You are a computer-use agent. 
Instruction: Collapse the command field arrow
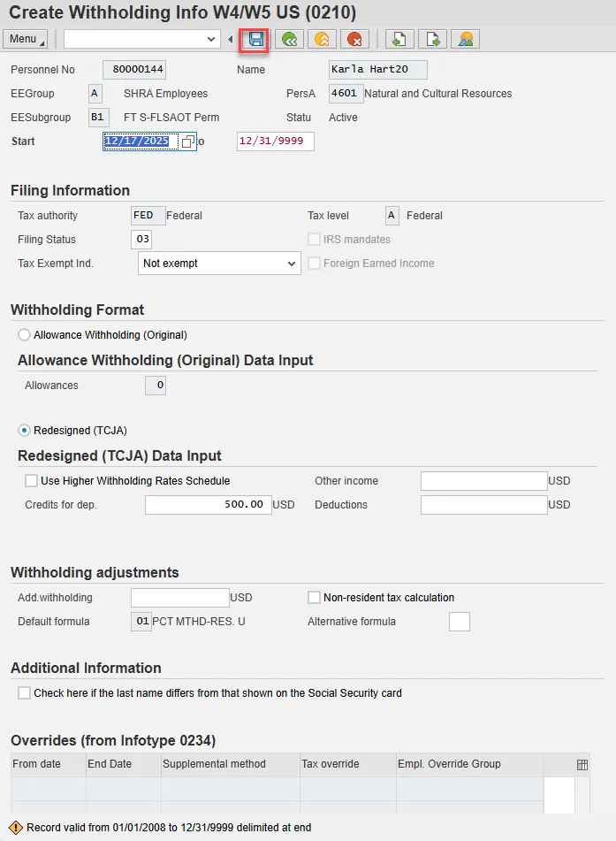click(x=231, y=39)
